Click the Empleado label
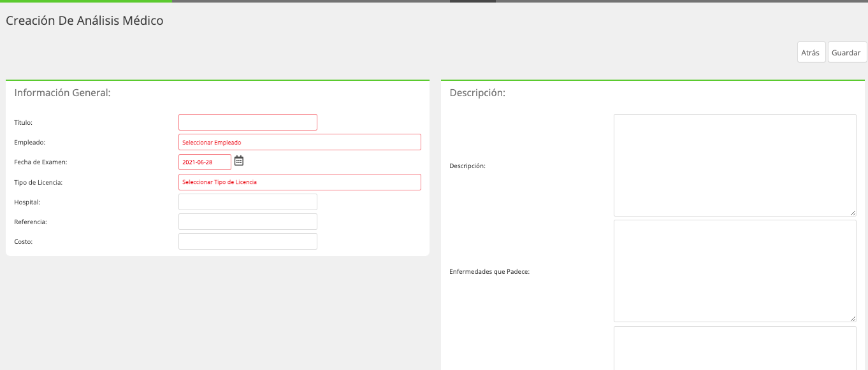This screenshot has height=370, width=868. pyautogui.click(x=30, y=143)
